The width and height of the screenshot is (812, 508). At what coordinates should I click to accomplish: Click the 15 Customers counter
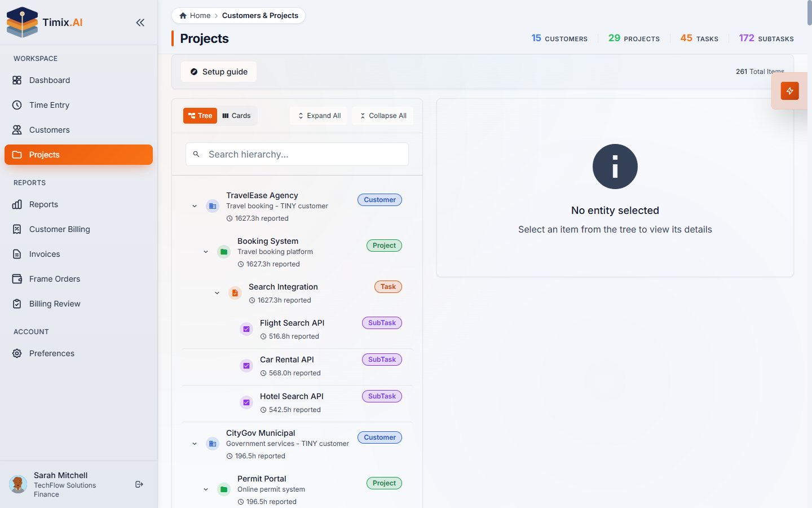click(x=559, y=38)
